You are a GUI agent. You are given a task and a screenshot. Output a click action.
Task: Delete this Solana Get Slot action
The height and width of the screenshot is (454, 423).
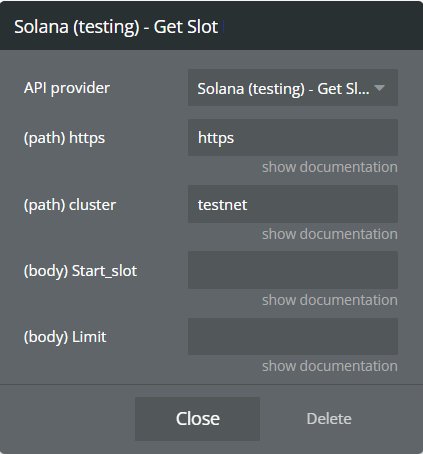(x=329, y=419)
